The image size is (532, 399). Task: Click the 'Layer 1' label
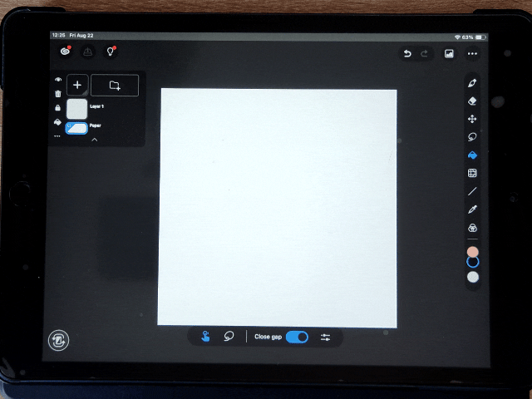point(96,106)
